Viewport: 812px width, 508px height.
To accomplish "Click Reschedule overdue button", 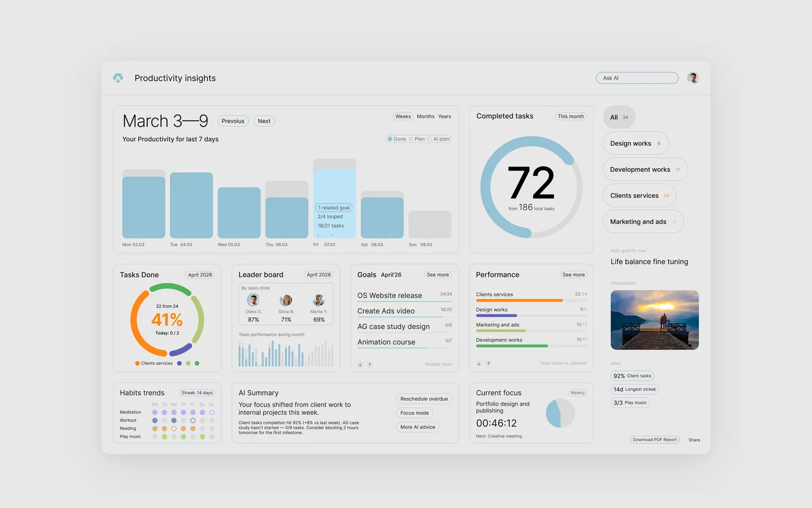I will coord(424,399).
